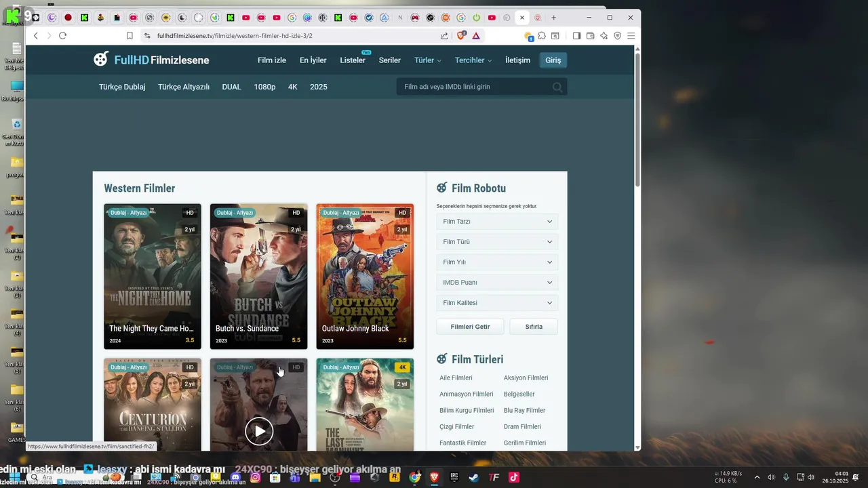
Task: Bookmark this page with the bookmark icon
Action: [x=130, y=36]
